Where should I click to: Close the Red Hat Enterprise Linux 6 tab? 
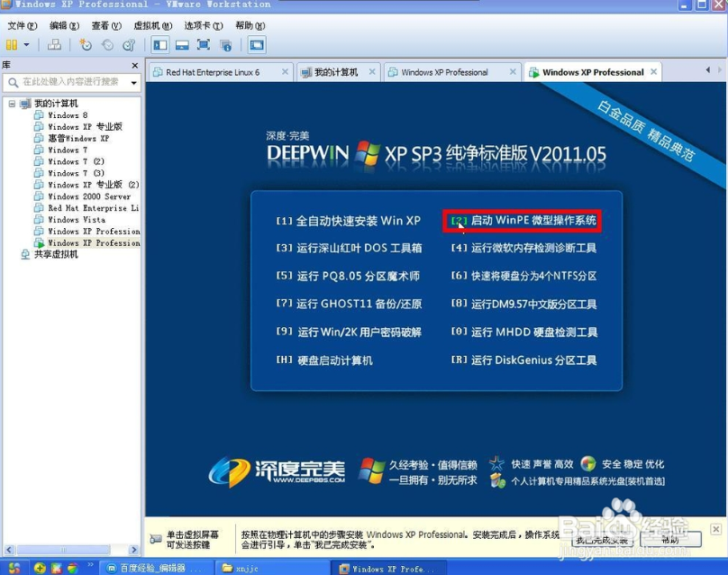[285, 72]
